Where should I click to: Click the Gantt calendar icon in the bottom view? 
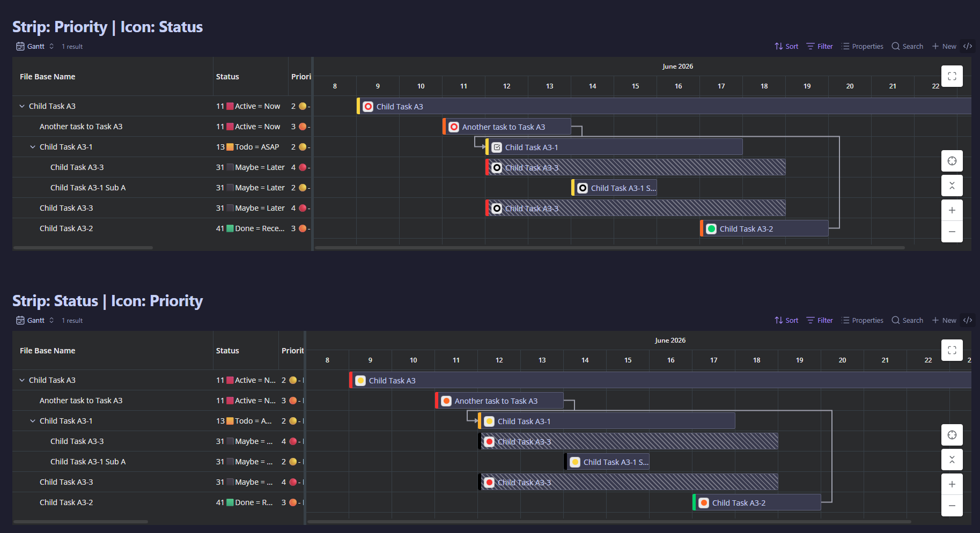(x=20, y=320)
